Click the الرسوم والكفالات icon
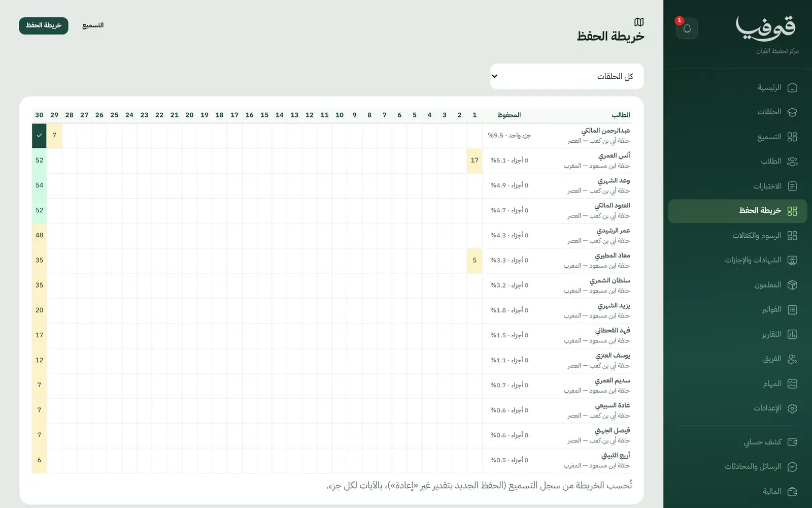 tap(792, 236)
